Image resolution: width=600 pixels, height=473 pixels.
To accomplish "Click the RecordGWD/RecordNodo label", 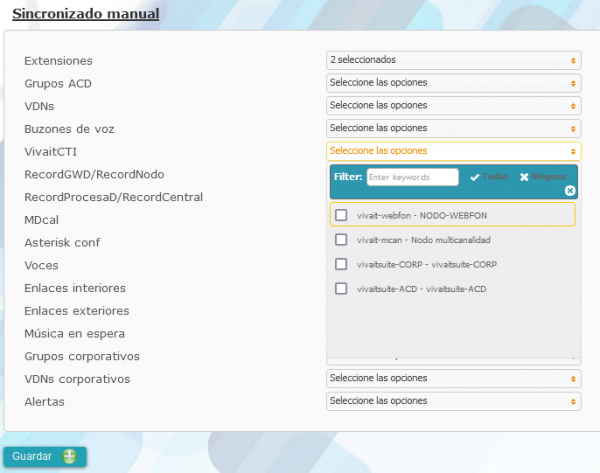I will click(94, 175).
